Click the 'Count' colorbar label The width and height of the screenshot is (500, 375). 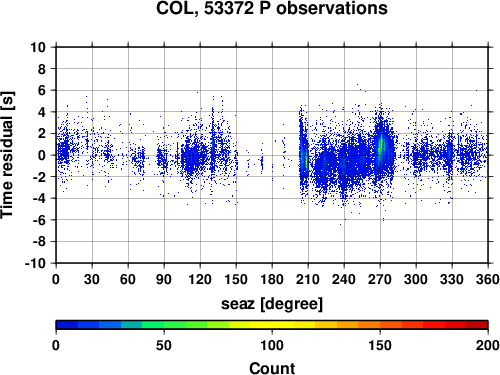tap(272, 368)
